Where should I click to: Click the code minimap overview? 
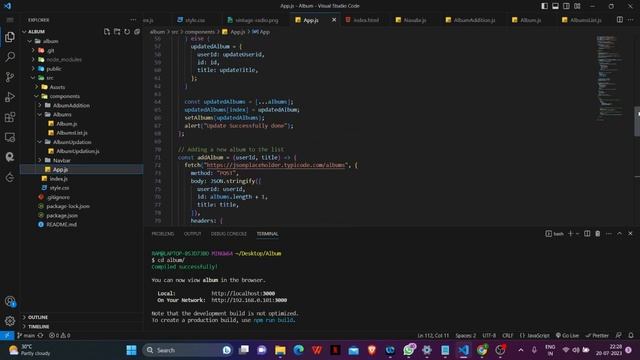coord(610,78)
